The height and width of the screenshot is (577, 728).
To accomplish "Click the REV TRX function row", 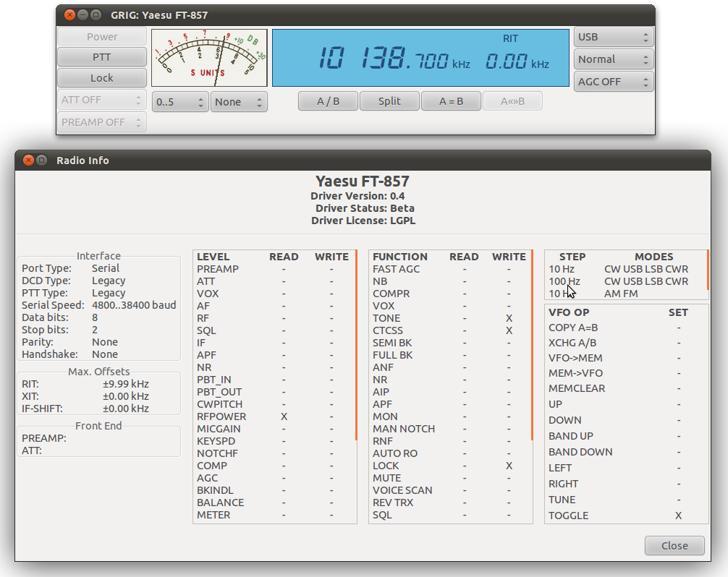I will [450, 503].
